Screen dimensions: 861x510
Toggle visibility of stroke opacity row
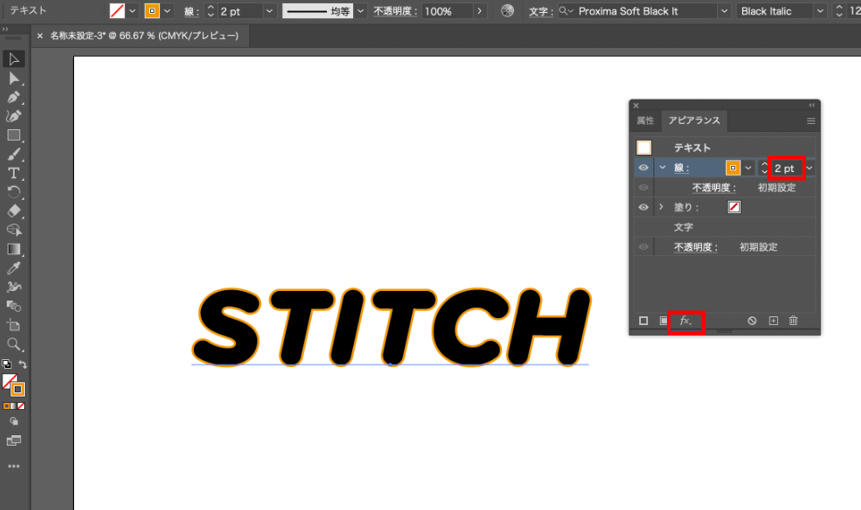[644, 187]
